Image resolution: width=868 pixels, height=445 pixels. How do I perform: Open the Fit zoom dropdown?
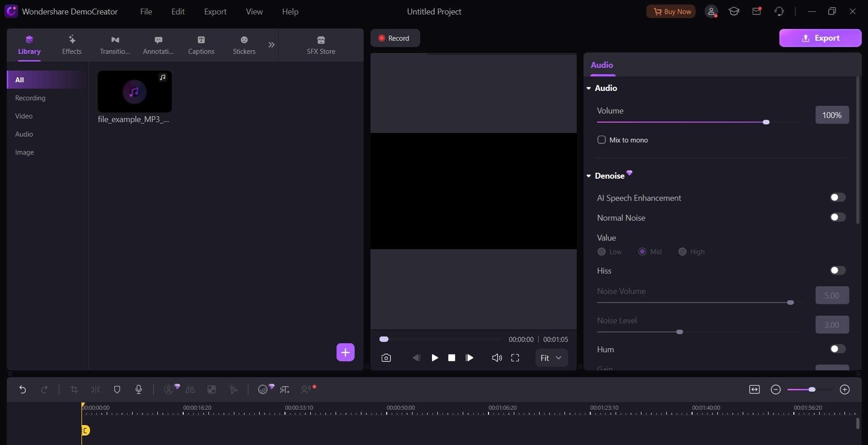pyautogui.click(x=551, y=358)
